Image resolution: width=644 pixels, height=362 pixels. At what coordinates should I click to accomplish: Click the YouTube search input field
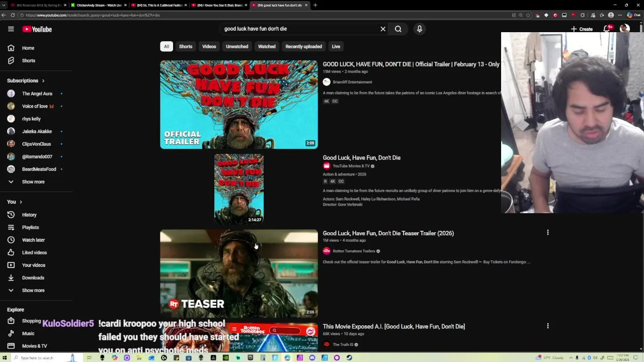(x=299, y=29)
